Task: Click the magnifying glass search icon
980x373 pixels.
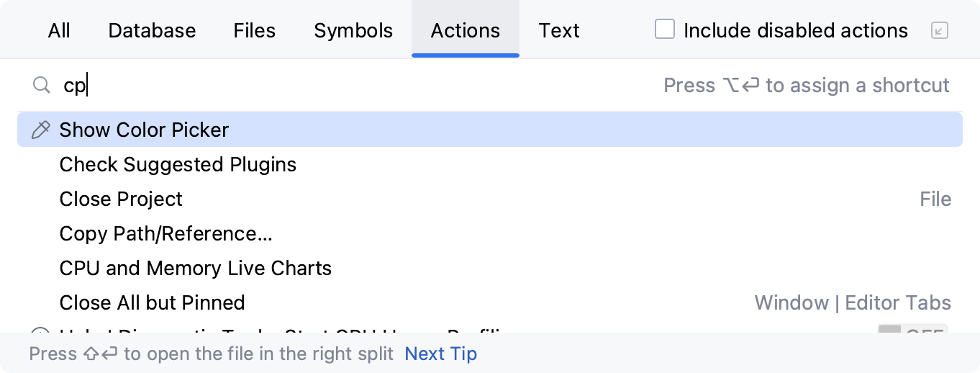Action: [41, 86]
